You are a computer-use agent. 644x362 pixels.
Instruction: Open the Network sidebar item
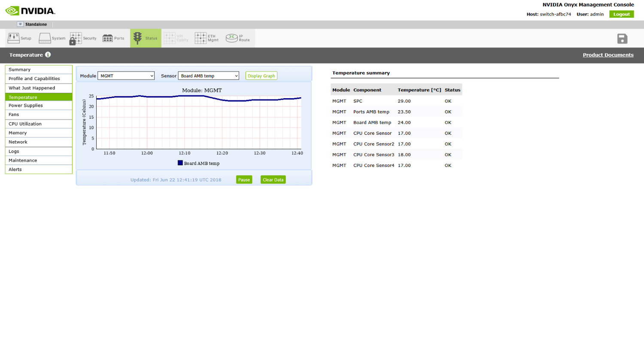click(39, 142)
